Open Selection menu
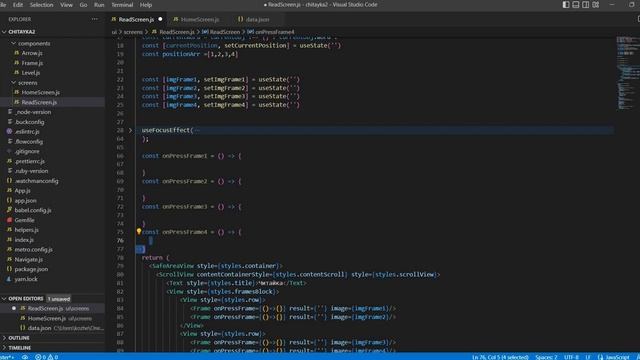This screenshot has height=360, width=640. 41,5
